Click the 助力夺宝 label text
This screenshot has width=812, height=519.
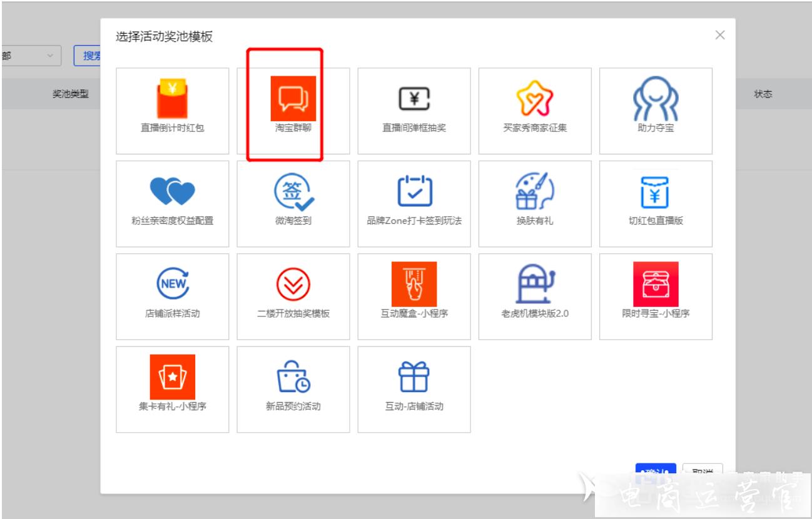656,129
